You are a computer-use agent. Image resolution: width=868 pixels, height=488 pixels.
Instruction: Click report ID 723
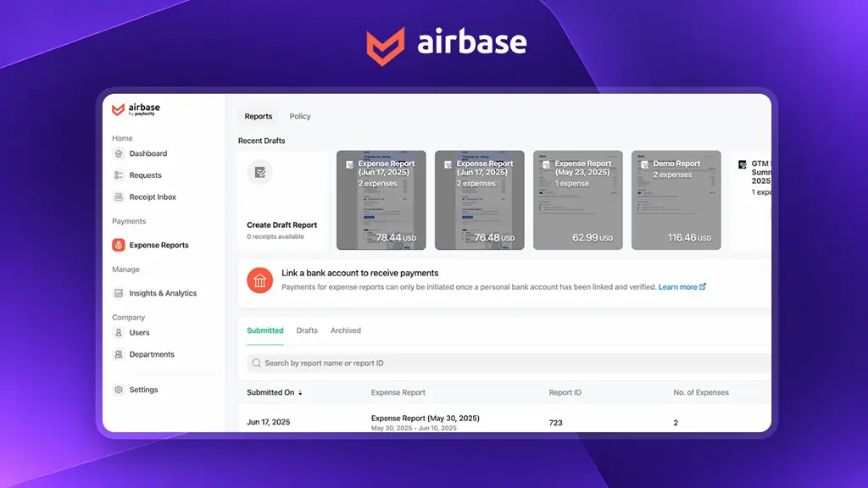point(556,423)
